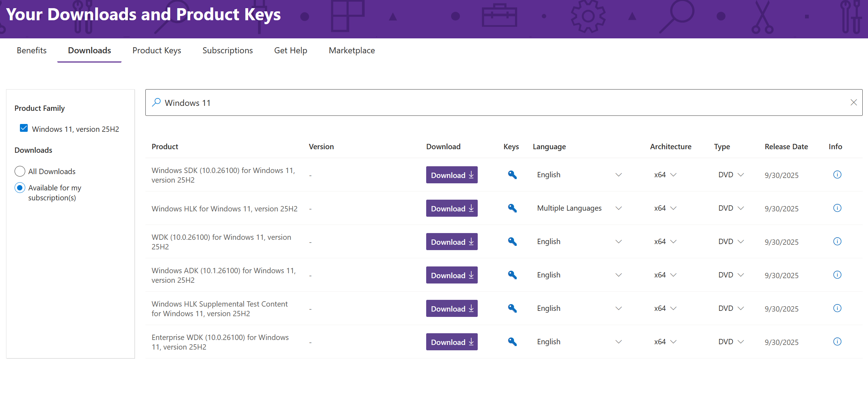The width and height of the screenshot is (868, 405).
Task: Open info icon for Enterprise WDK row
Action: (x=837, y=342)
